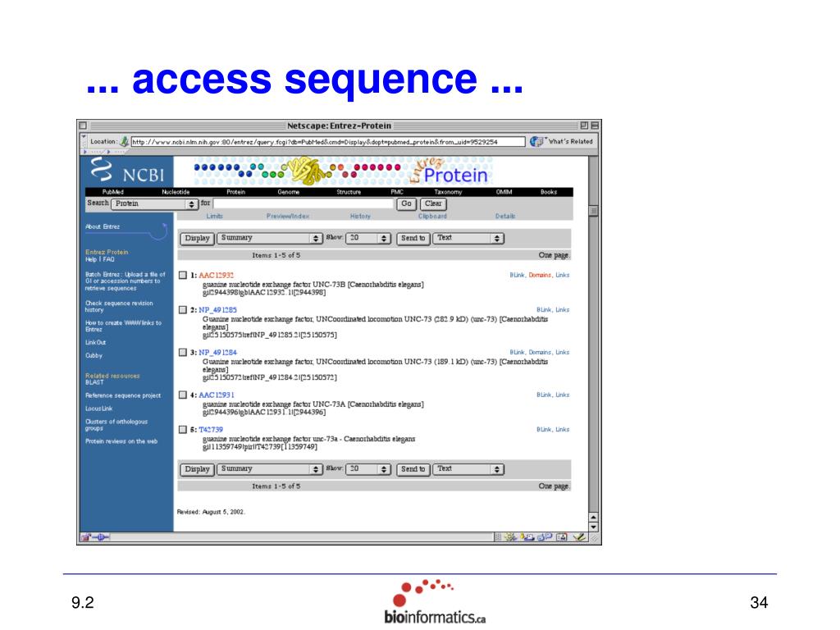Click the bottom Send to button
Viewport: 840px width, 630px height.
[x=413, y=469]
